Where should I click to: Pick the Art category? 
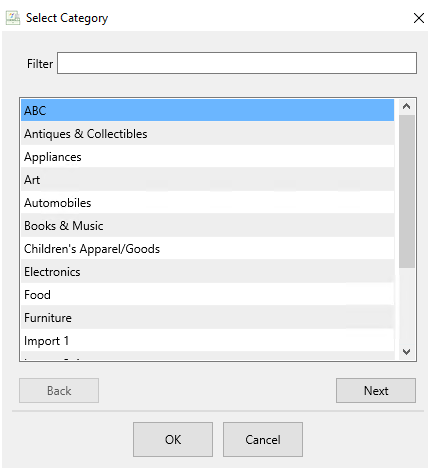pos(207,179)
